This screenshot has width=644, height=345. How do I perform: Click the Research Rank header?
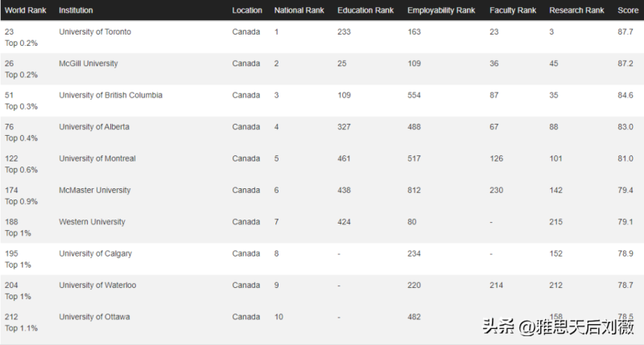(x=576, y=10)
